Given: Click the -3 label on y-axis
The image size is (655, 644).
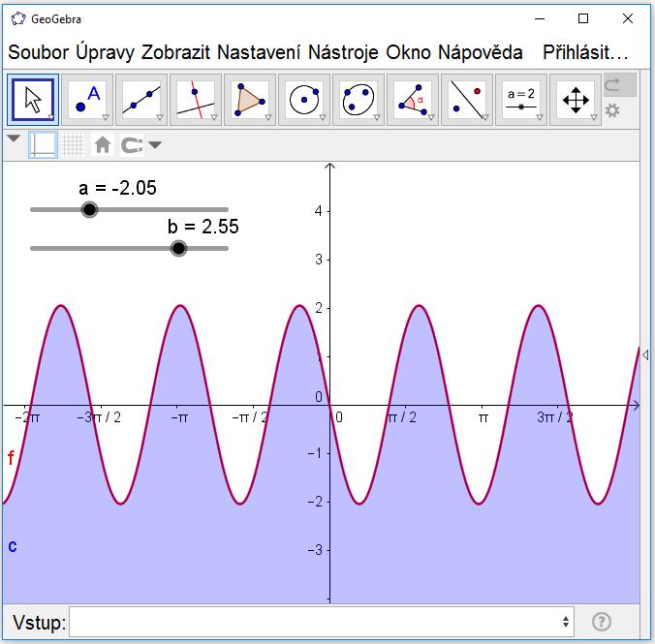Looking at the screenshot, I should [315, 550].
